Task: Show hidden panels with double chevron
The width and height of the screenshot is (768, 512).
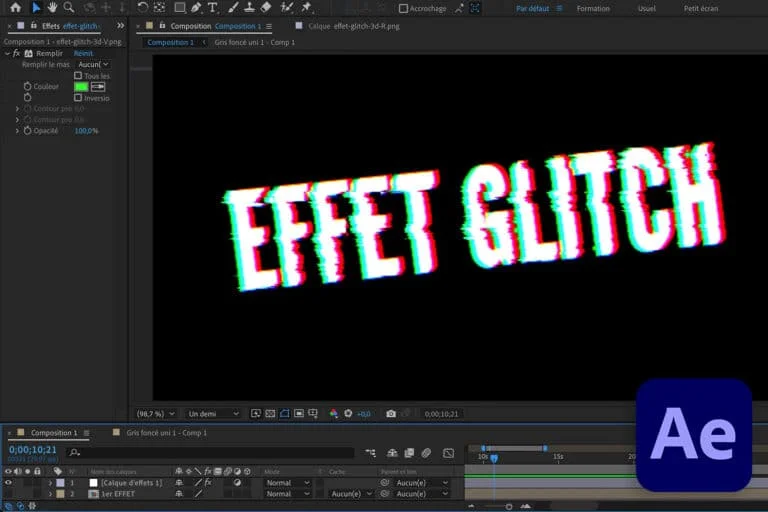Action: point(120,25)
